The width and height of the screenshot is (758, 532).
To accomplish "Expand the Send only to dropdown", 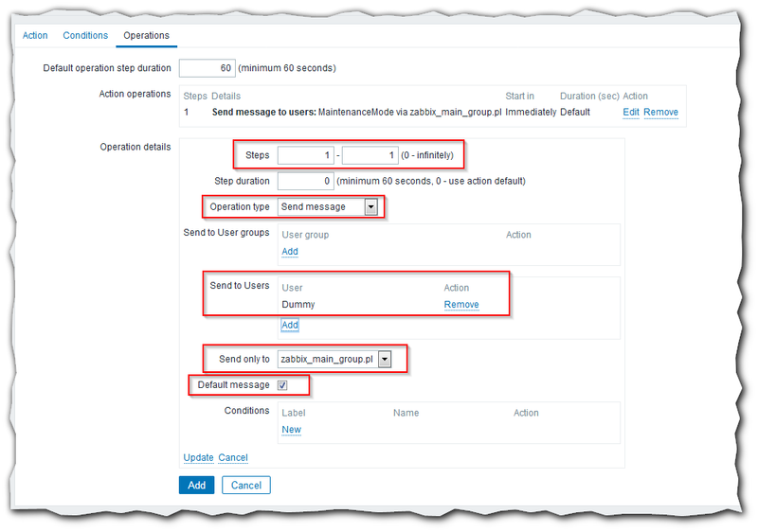I will [x=334, y=359].
